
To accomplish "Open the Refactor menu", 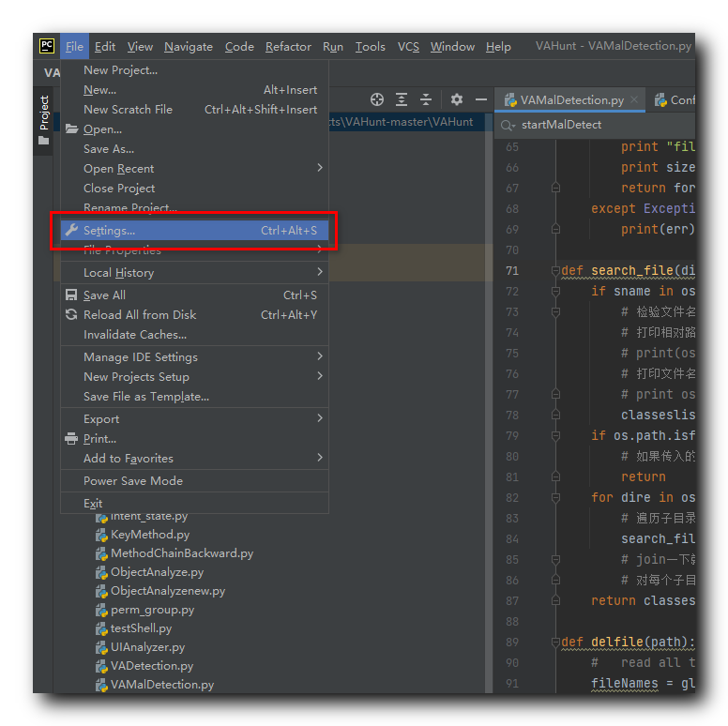I will (x=288, y=46).
